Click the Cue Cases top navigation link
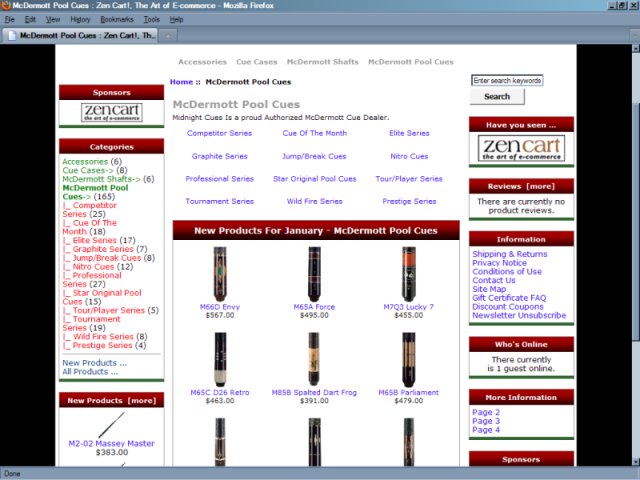This screenshot has height=480, width=640. (257, 62)
